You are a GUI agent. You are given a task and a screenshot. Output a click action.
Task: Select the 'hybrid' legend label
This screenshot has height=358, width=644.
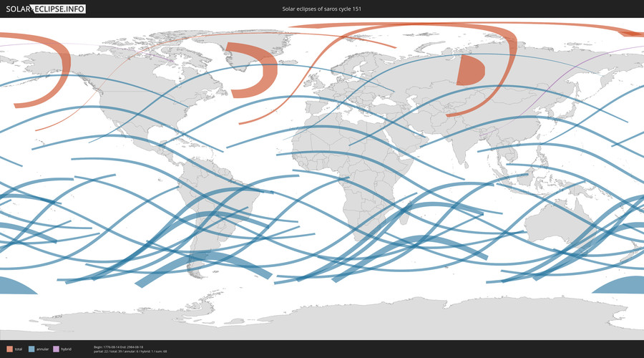pyautogui.click(x=66, y=349)
